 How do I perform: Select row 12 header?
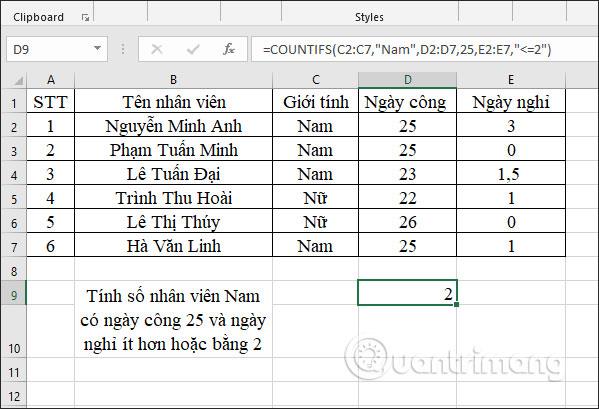pos(14,395)
